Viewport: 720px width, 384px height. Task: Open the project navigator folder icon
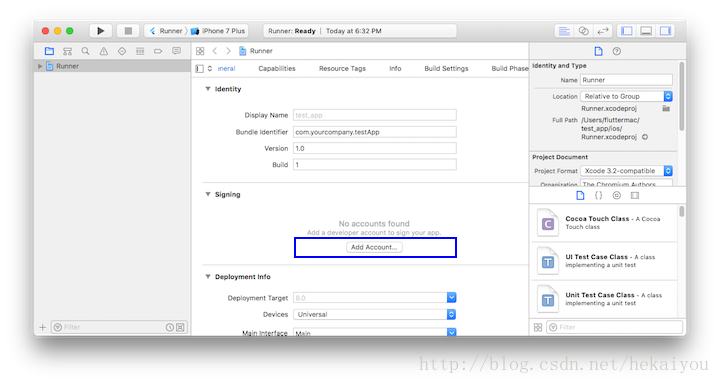click(x=49, y=51)
